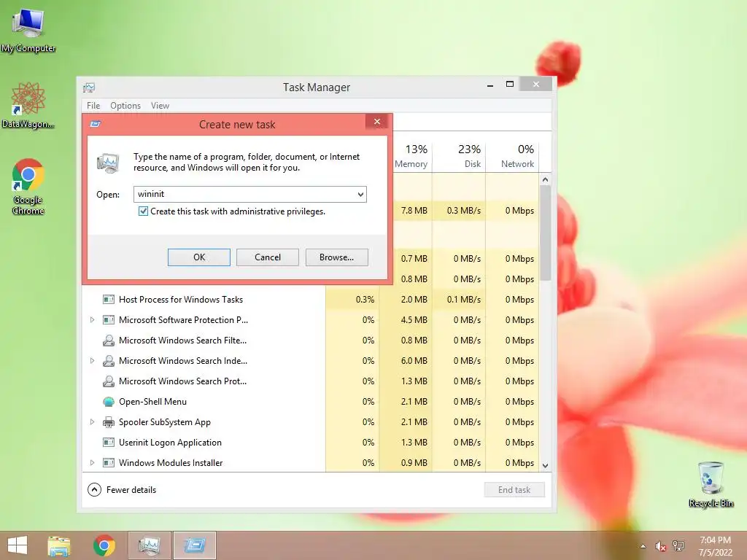Sort by Memory column header

[x=411, y=156]
